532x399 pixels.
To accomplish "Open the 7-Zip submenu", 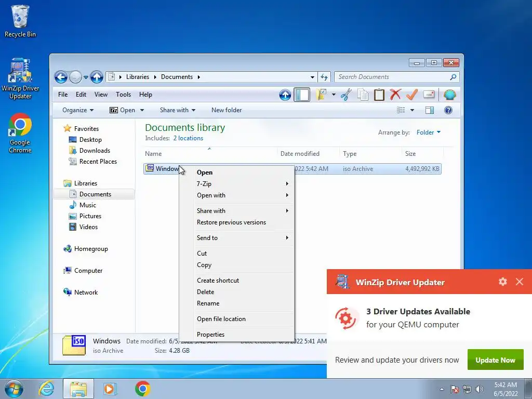I will pyautogui.click(x=236, y=184).
